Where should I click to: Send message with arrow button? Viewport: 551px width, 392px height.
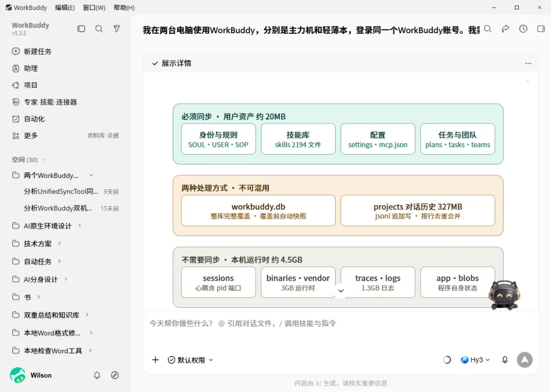(524, 360)
